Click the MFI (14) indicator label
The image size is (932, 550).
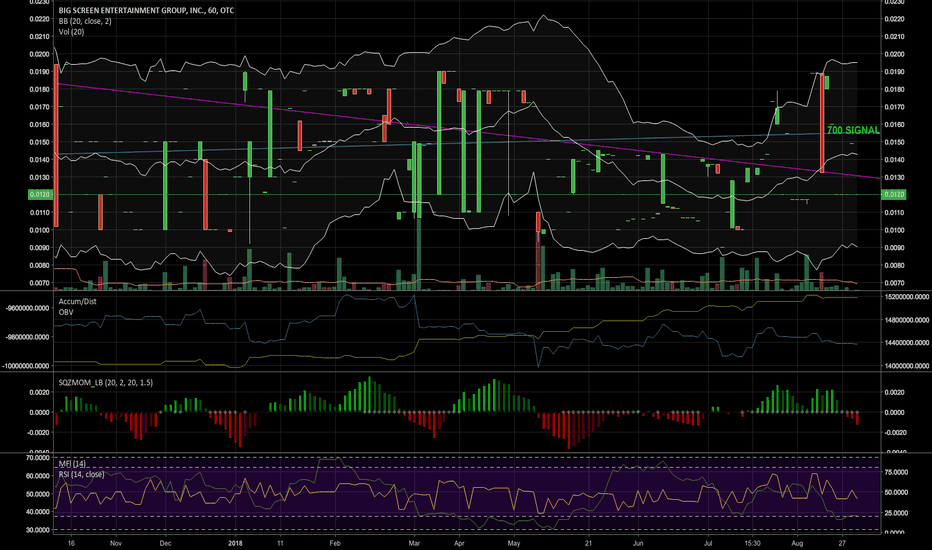[72, 463]
